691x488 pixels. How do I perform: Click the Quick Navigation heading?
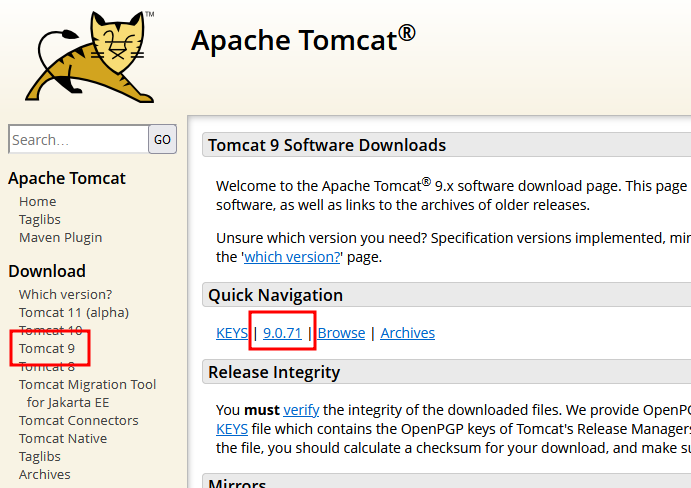click(275, 295)
